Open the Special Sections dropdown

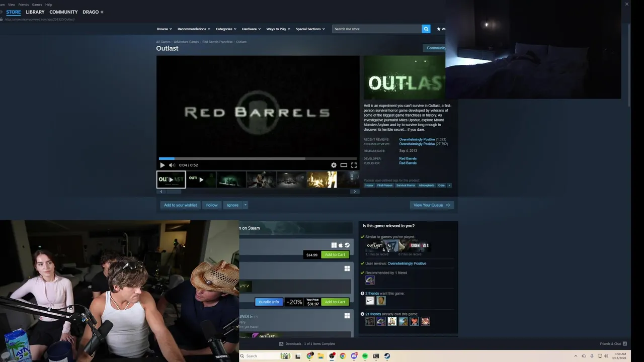click(310, 29)
